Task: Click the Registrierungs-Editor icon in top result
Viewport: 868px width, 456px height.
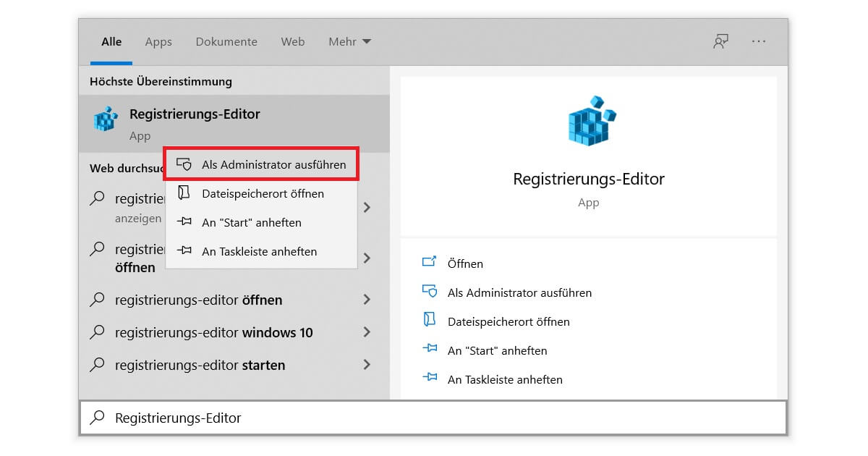Action: [106, 119]
